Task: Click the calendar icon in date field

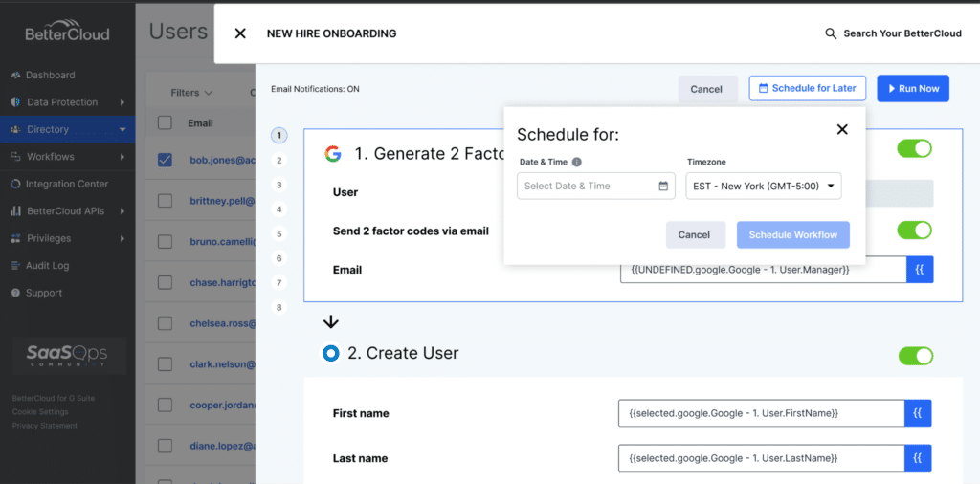Action: 663,187
